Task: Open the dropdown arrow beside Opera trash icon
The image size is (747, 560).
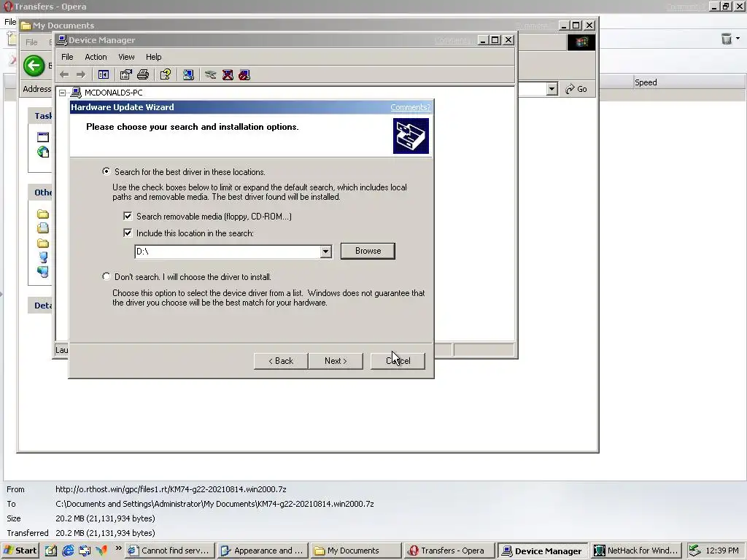Action: tap(738, 38)
